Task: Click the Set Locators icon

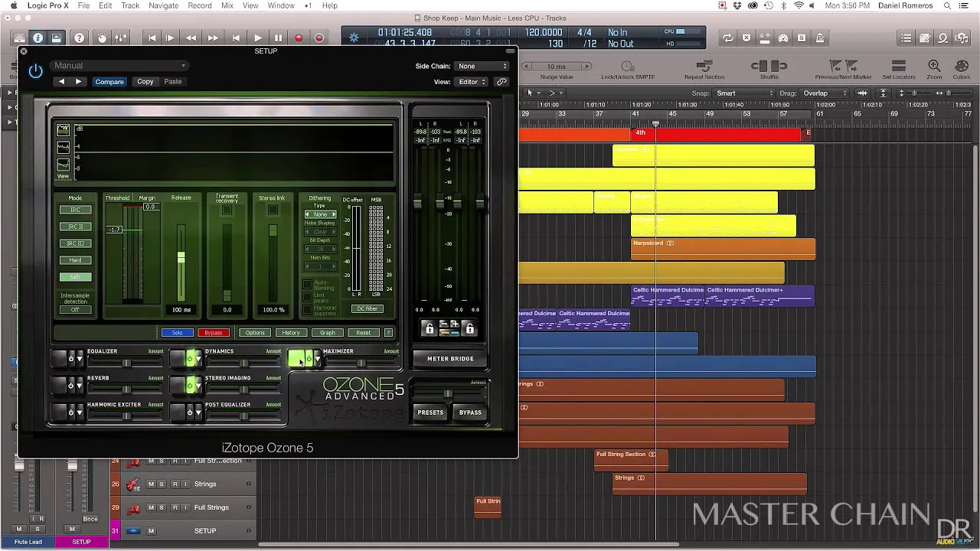Action: pyautogui.click(x=899, y=67)
